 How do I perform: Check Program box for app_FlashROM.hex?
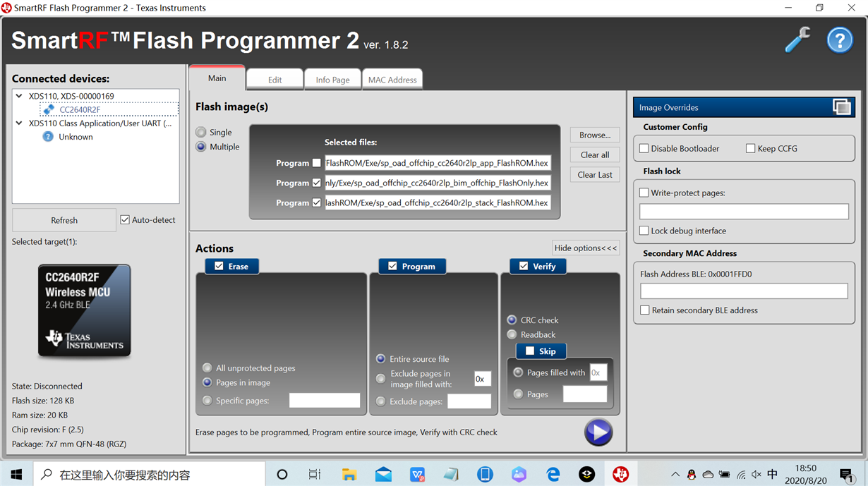(x=316, y=163)
